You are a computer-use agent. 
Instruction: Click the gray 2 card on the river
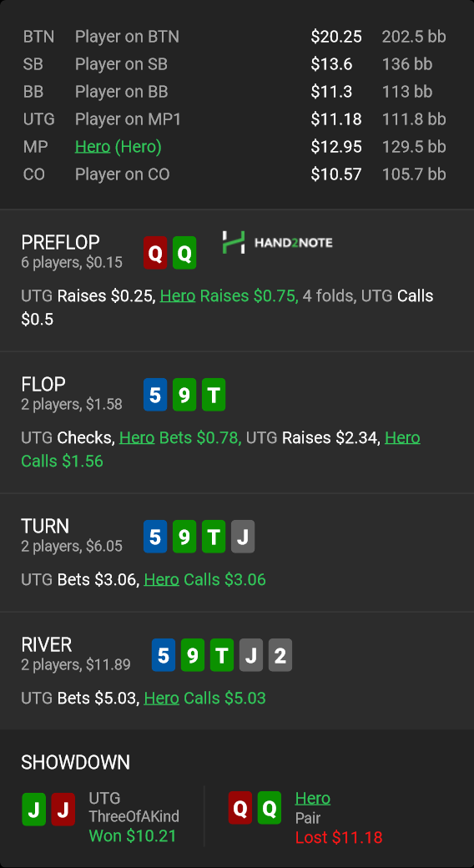point(280,655)
